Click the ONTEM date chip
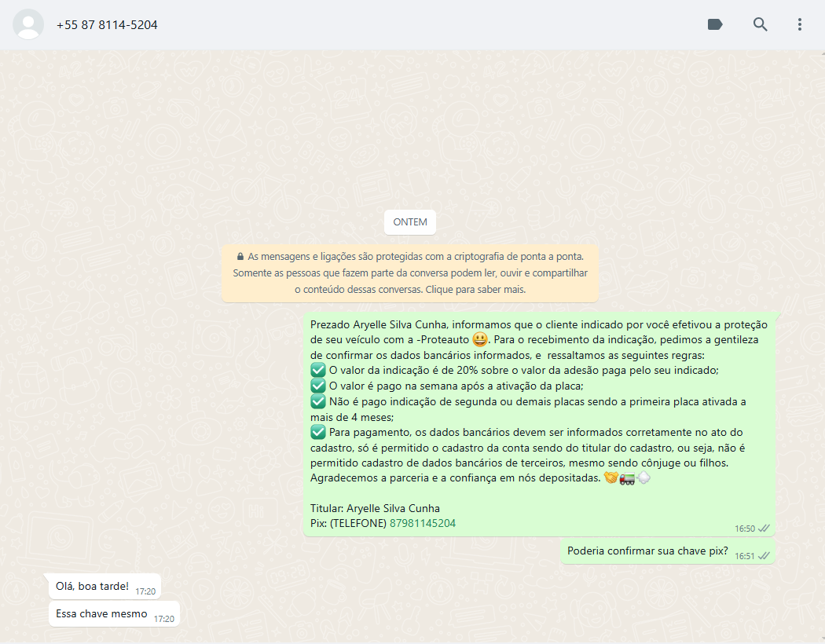The image size is (825, 644). click(410, 222)
